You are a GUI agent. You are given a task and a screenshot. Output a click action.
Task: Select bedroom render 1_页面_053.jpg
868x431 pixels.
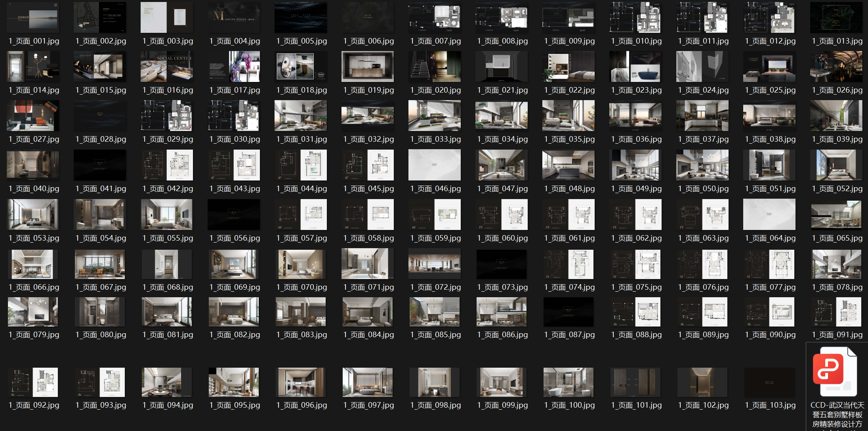tap(33, 214)
